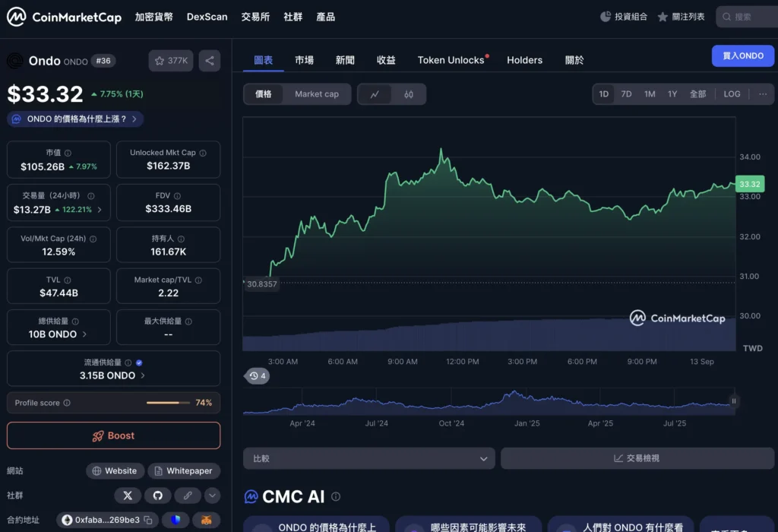Open 加密貨幣 navigation menu

click(x=153, y=17)
